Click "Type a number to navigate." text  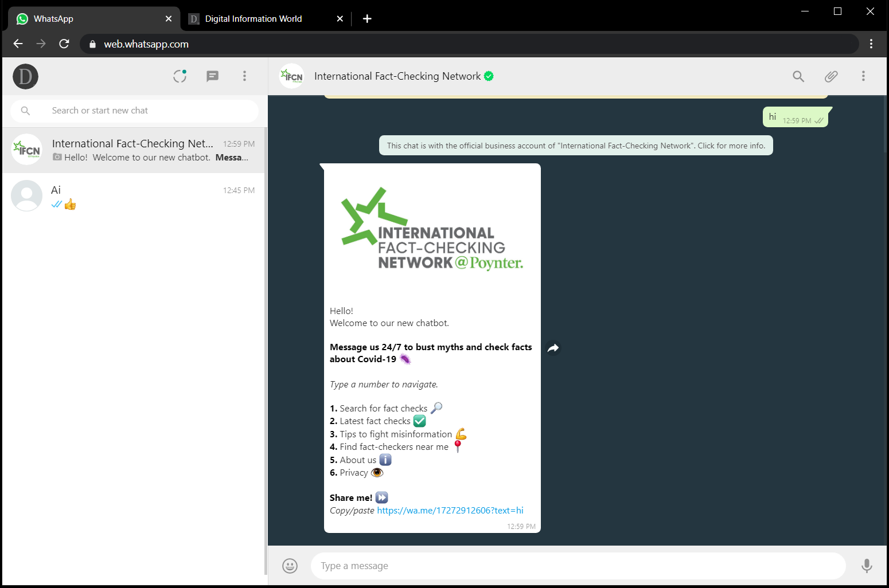tap(384, 385)
